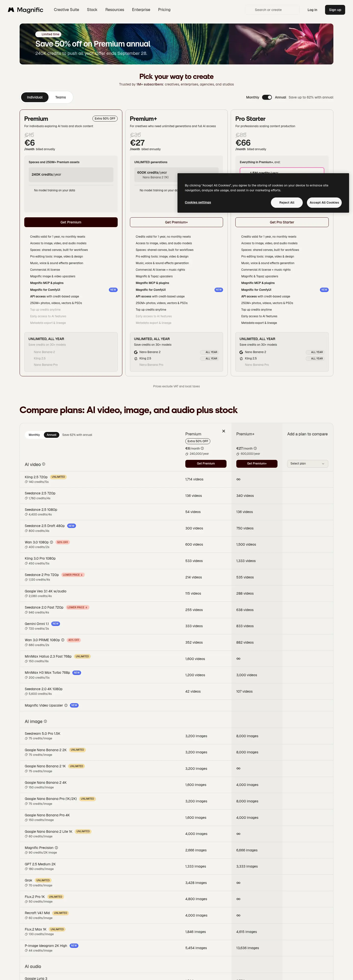Viewport: 353px width, 980px height.
Task: Open Cookies settings link
Action: click(x=198, y=202)
